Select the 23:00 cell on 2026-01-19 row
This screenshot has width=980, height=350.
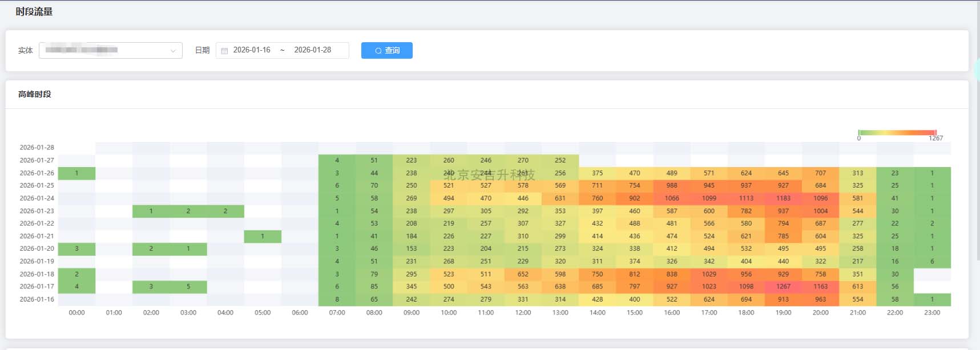coord(932,262)
